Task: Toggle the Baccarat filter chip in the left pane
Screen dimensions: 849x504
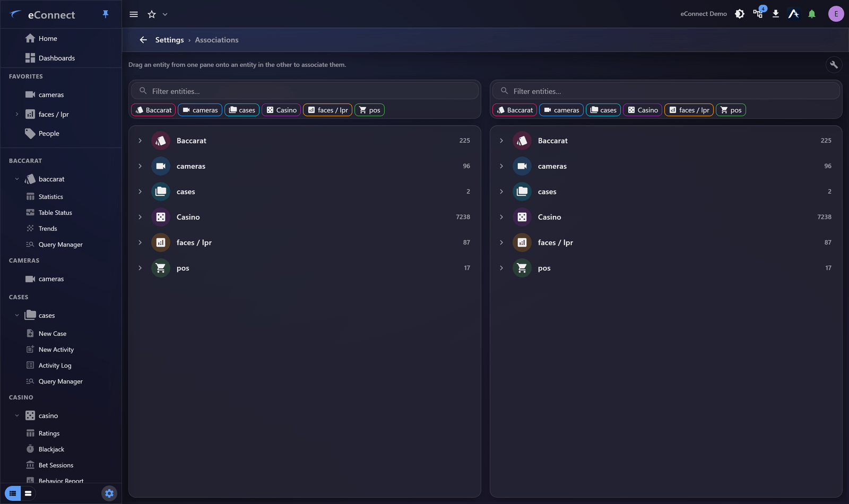Action: click(153, 110)
